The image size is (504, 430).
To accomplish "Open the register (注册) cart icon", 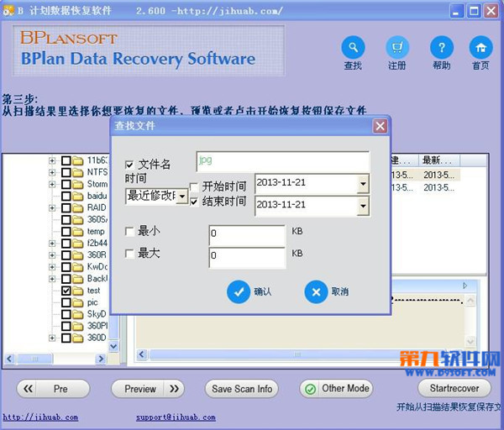I will click(x=397, y=47).
